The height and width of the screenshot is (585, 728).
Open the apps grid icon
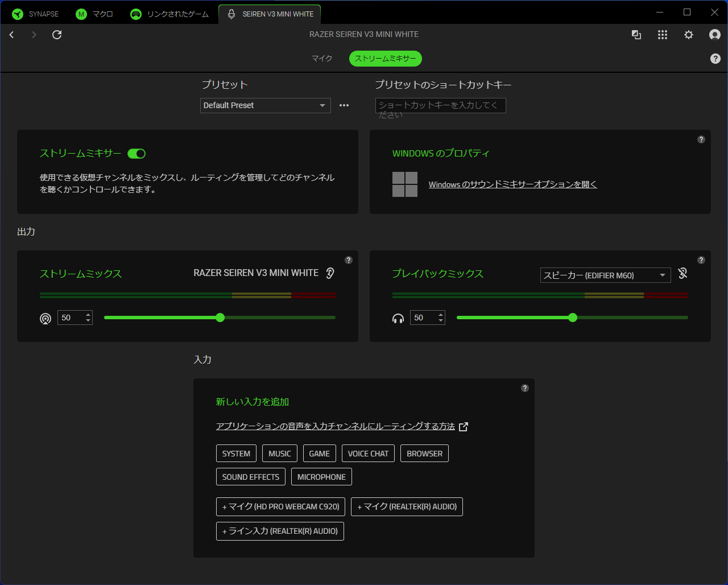[x=662, y=35]
